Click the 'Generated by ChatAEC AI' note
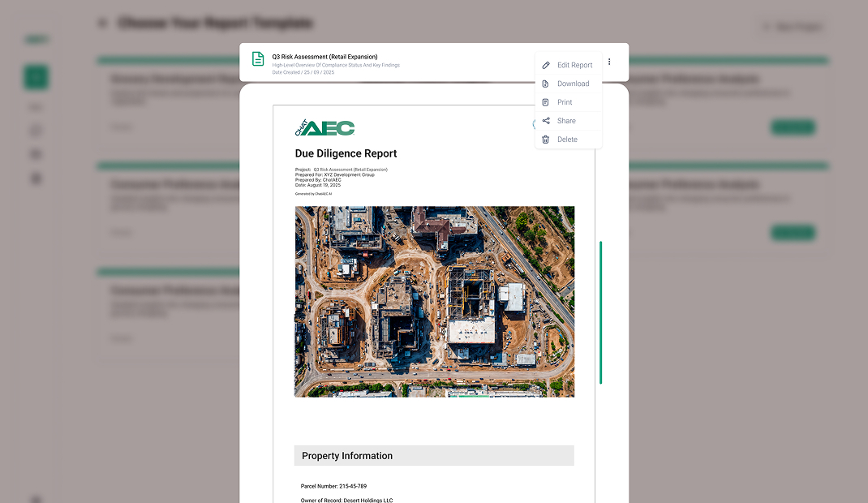The image size is (868, 503). click(314, 194)
